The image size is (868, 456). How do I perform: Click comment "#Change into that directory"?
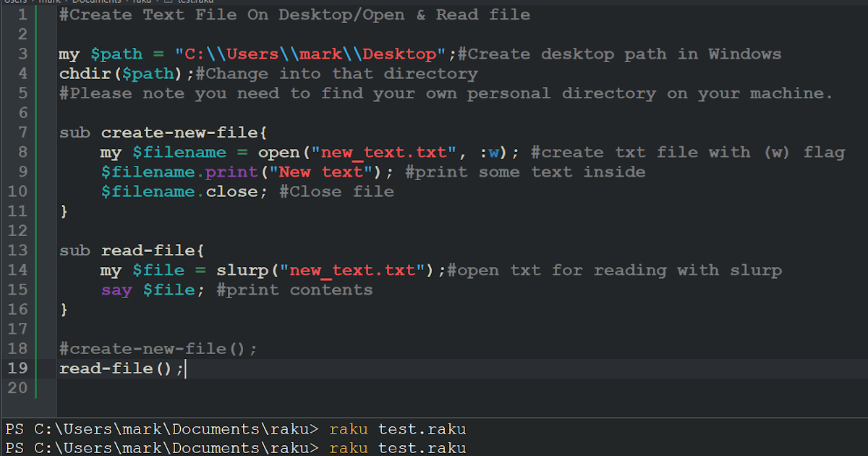(336, 74)
